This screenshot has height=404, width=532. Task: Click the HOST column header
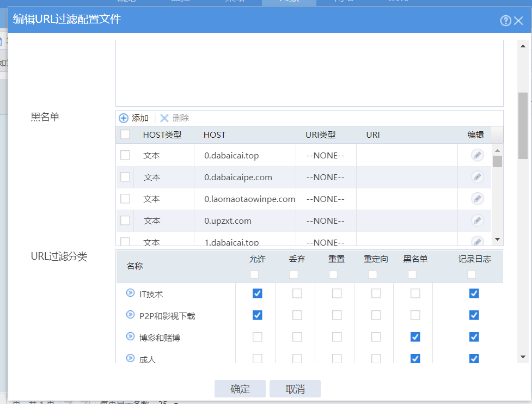pyautogui.click(x=215, y=134)
